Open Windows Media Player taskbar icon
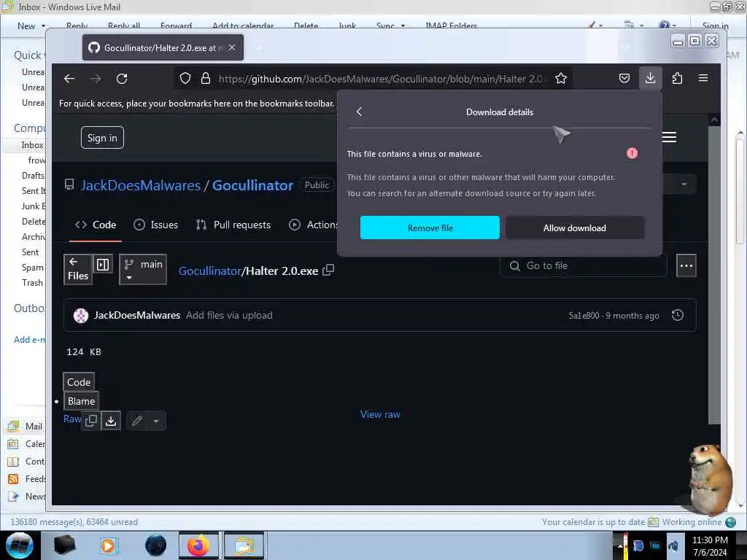Viewport: 747px width, 560px height. tap(108, 545)
